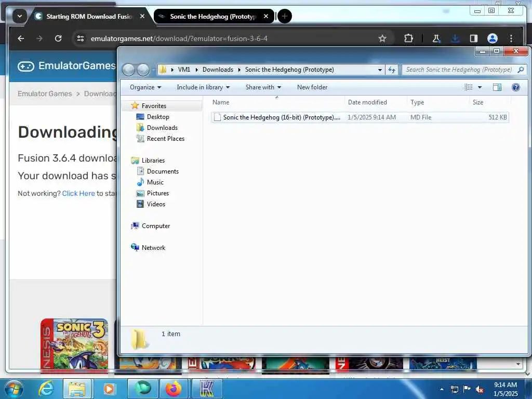Open Windows Media Player taskbar icon
This screenshot has height=399, width=532.
pos(109,389)
